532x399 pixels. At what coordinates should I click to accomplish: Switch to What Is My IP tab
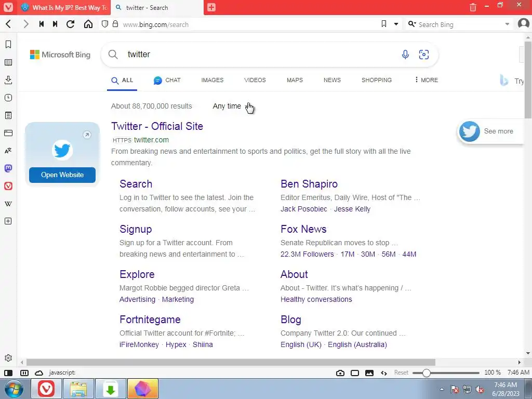point(64,7)
